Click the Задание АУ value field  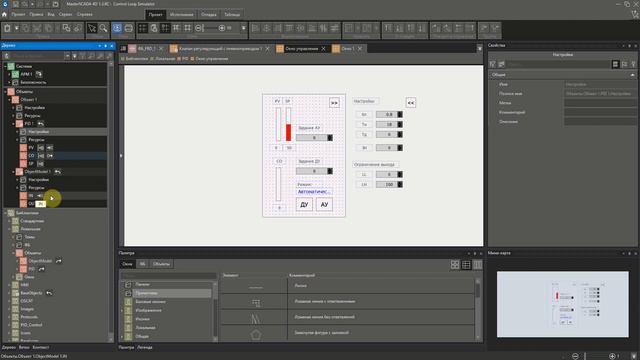[x=314, y=138]
